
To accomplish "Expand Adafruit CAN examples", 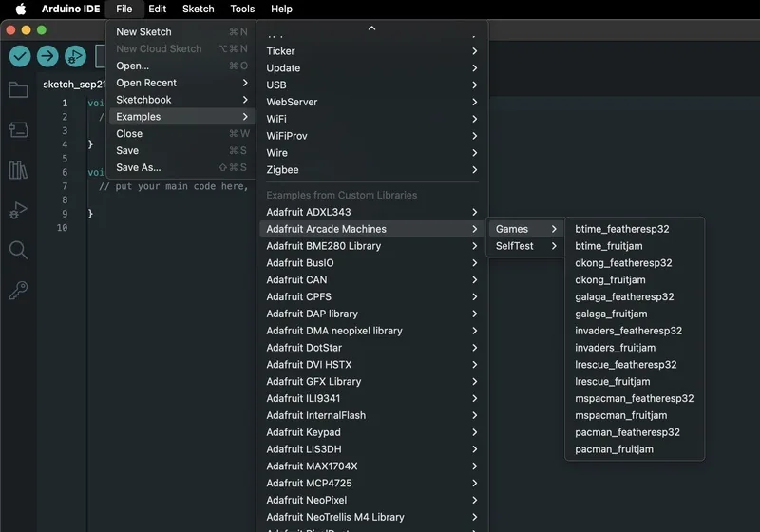I will point(371,280).
